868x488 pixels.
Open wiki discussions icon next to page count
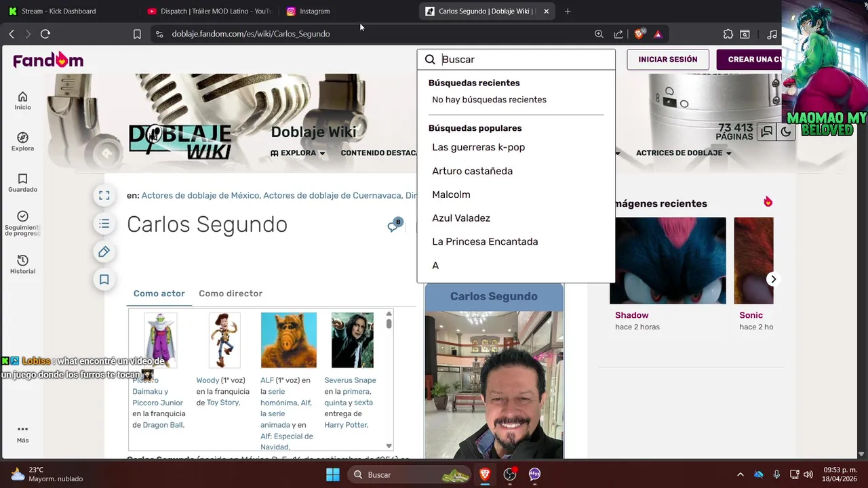point(766,131)
